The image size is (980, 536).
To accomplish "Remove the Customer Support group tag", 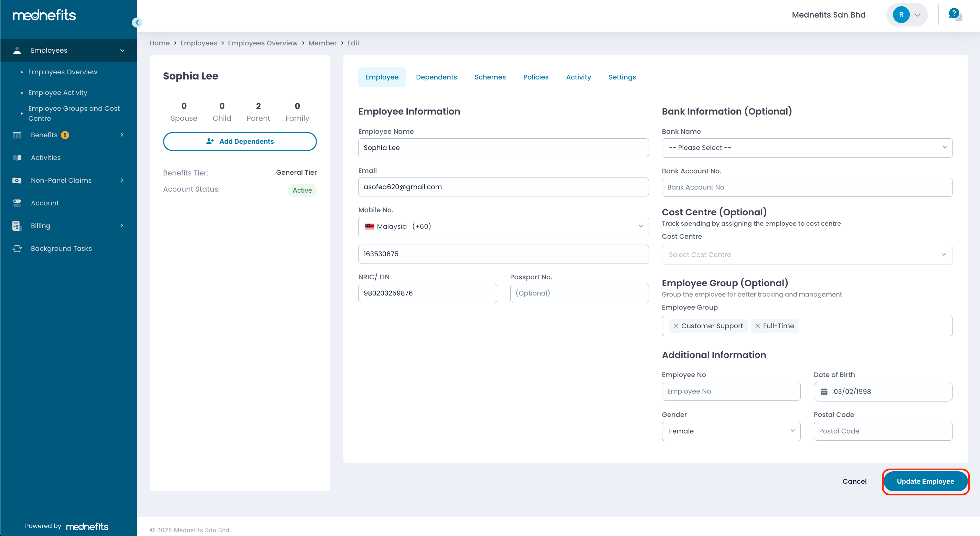I will click(x=676, y=326).
